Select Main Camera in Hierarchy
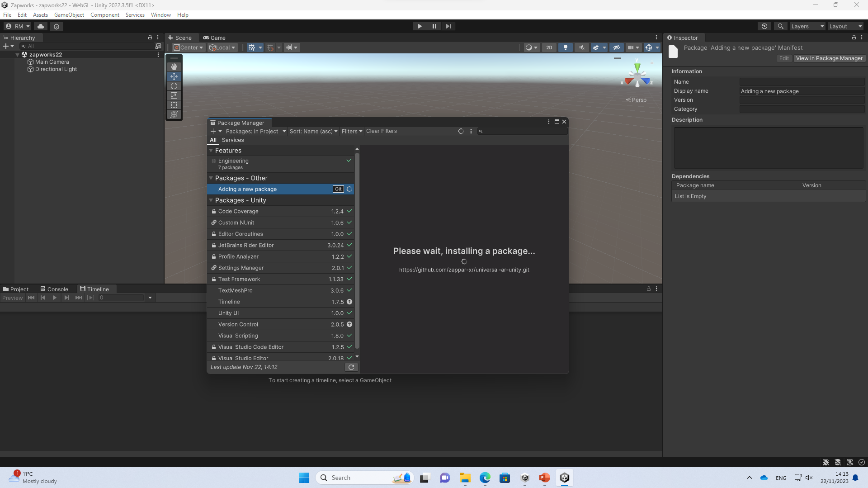Image resolution: width=868 pixels, height=488 pixels. 52,62
